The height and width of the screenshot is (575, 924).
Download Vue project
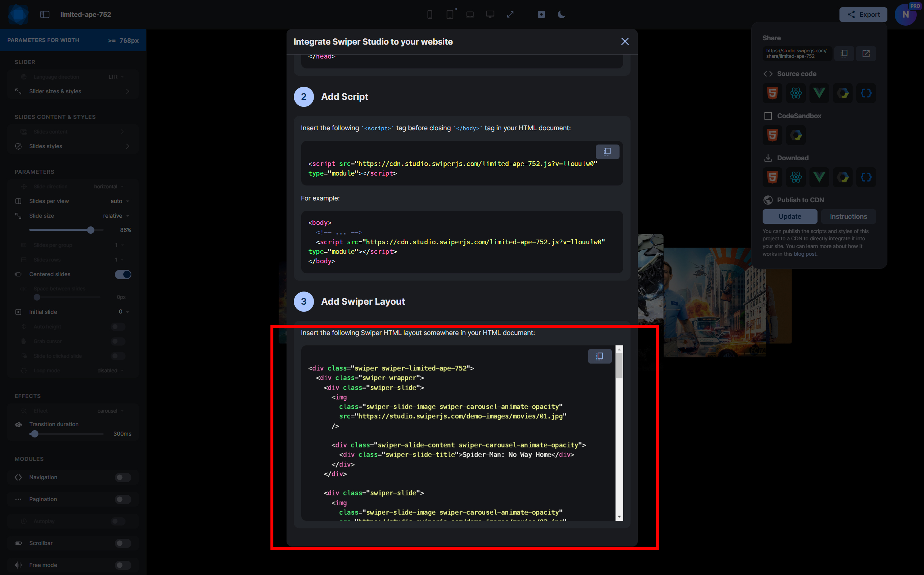(x=819, y=177)
